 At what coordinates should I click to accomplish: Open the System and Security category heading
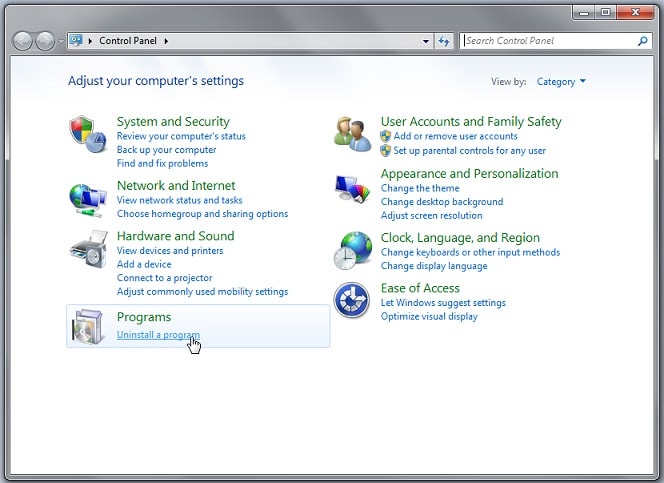(173, 121)
